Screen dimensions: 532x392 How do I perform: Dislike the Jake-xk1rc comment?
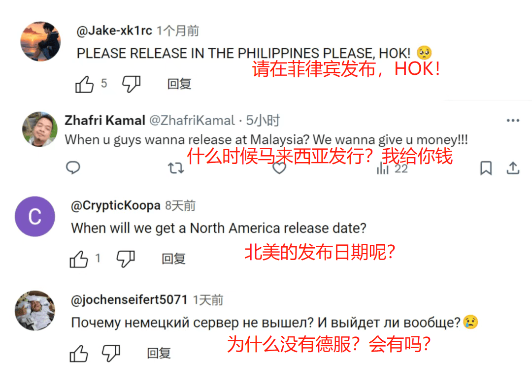132,84
